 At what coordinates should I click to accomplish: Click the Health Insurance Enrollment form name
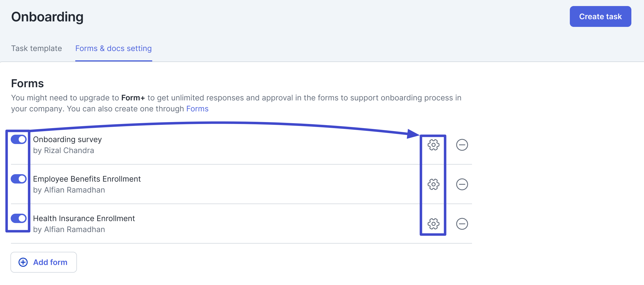point(84,218)
